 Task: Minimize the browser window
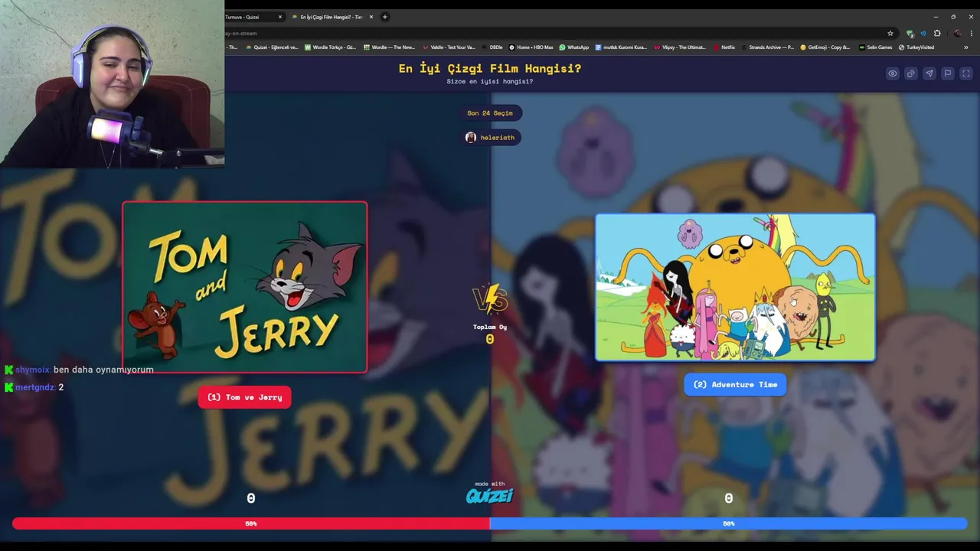[936, 17]
